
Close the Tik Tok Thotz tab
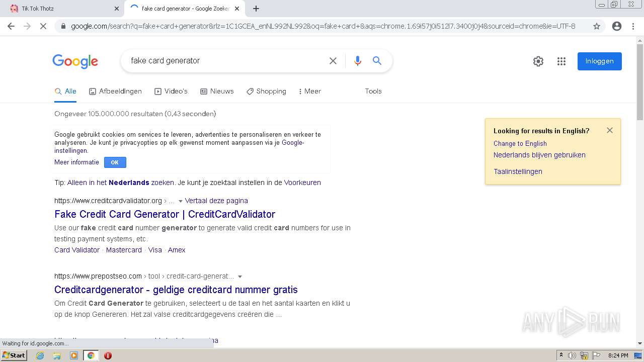click(117, 9)
